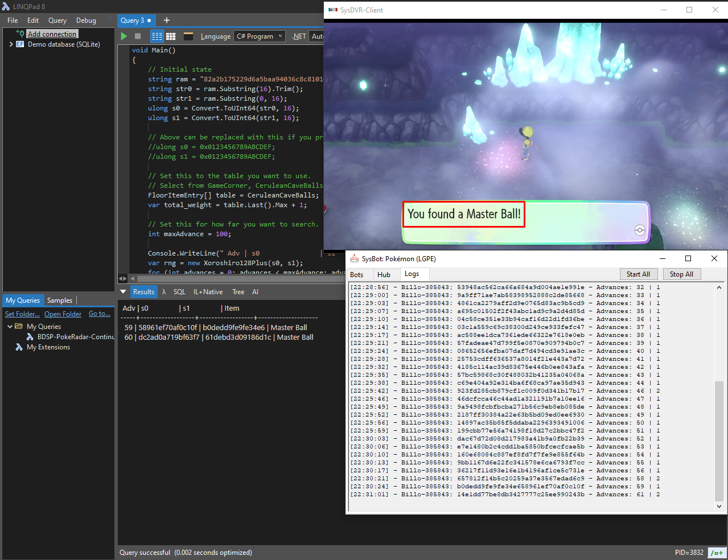Click the My Queries folder icon
This screenshot has width=728, height=560.
click(x=19, y=326)
